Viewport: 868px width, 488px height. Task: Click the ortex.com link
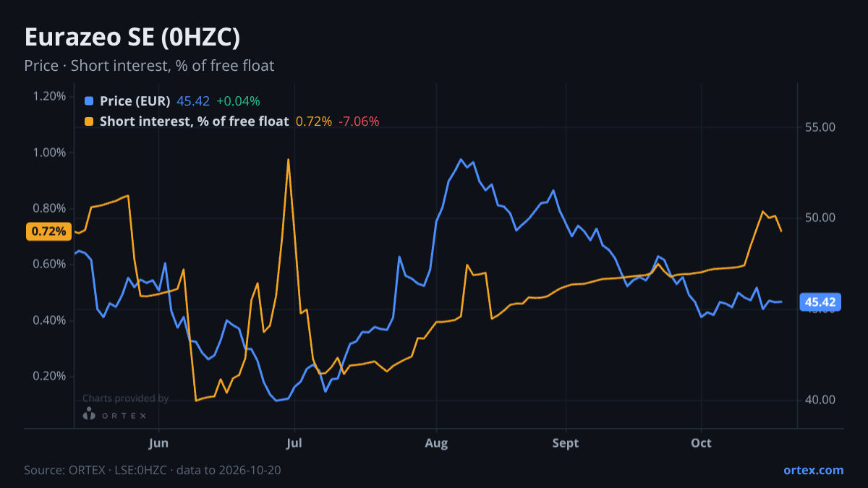[x=813, y=470]
